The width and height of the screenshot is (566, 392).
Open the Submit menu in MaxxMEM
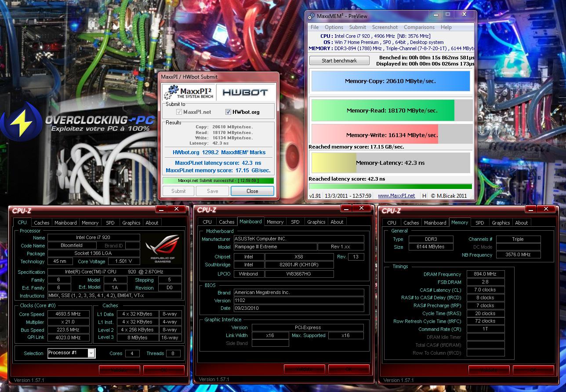[x=358, y=27]
